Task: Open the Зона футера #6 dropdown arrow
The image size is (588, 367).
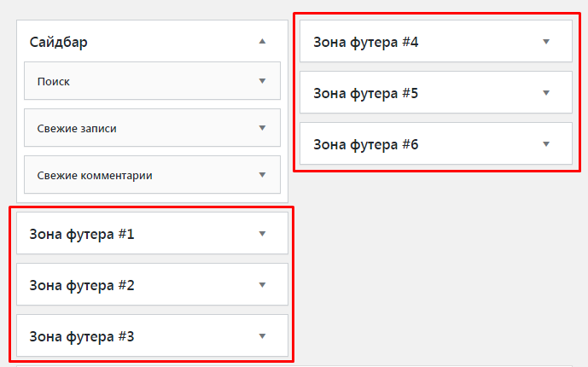Action: tap(546, 143)
